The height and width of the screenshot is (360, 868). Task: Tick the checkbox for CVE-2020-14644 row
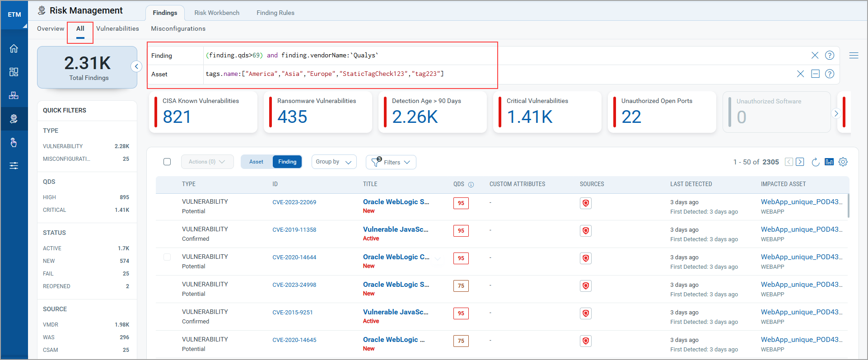[167, 257]
